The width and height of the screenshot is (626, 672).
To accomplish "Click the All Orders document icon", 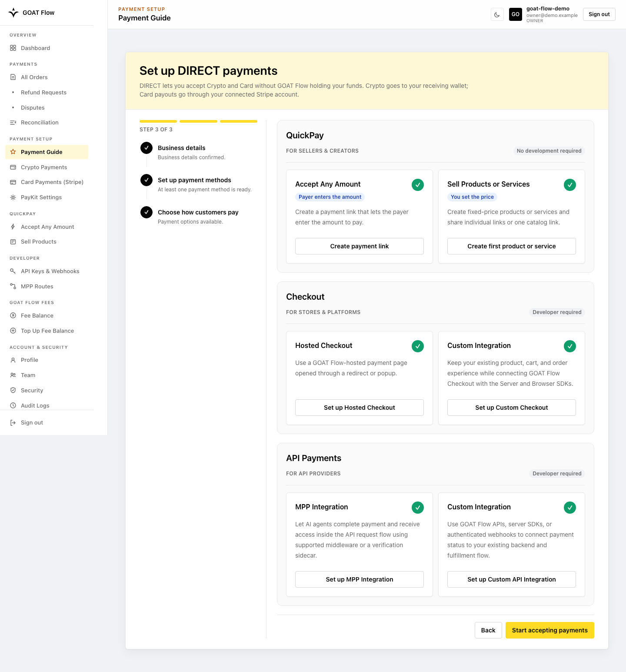I will (x=13, y=77).
